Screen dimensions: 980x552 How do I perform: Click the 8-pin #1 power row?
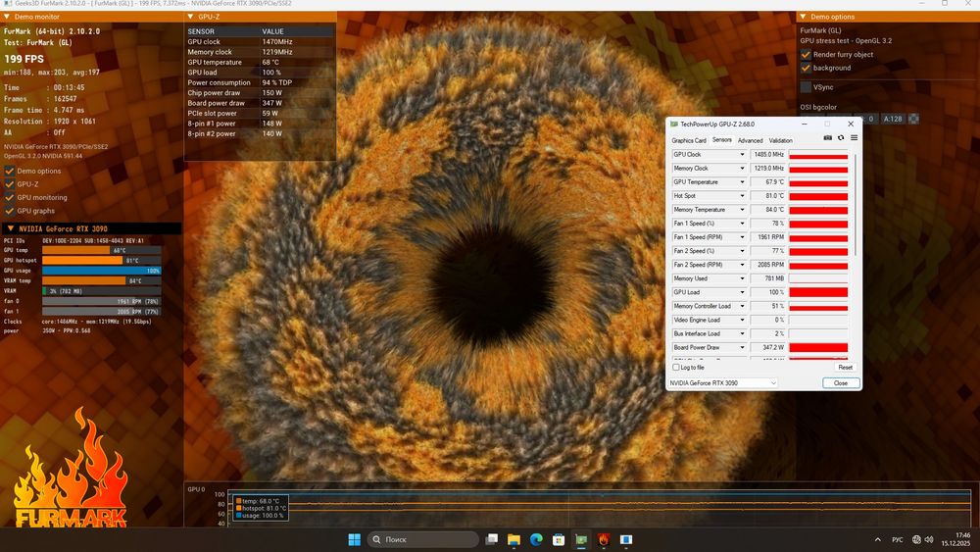[260, 124]
